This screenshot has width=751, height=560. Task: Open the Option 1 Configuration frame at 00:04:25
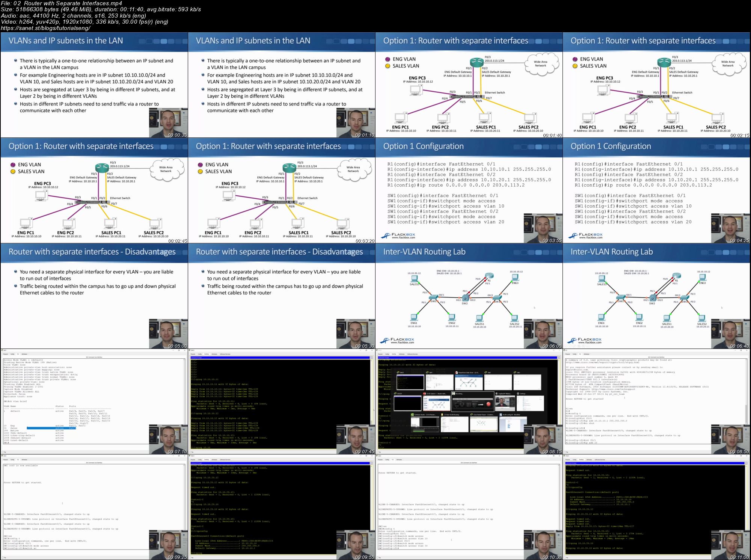[x=657, y=190]
